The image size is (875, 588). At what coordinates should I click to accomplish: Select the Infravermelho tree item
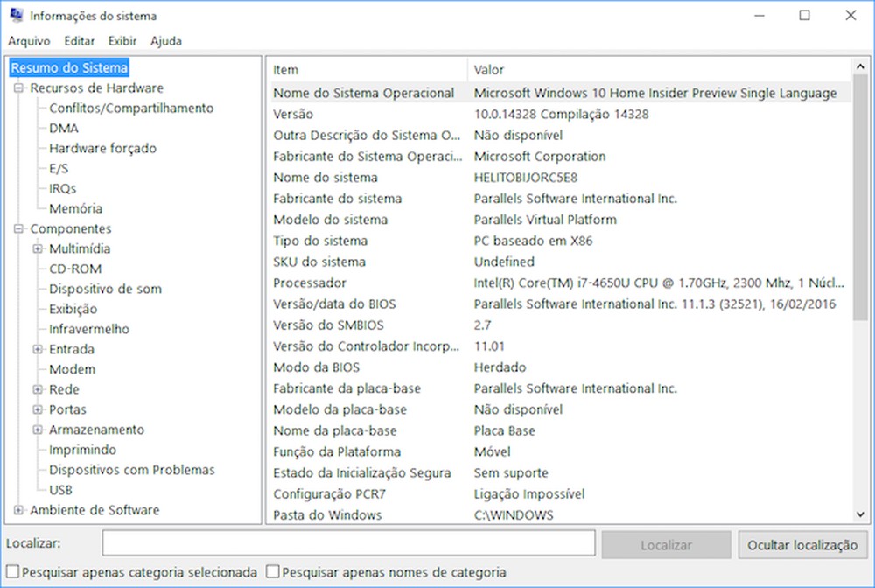pyautogui.click(x=89, y=329)
